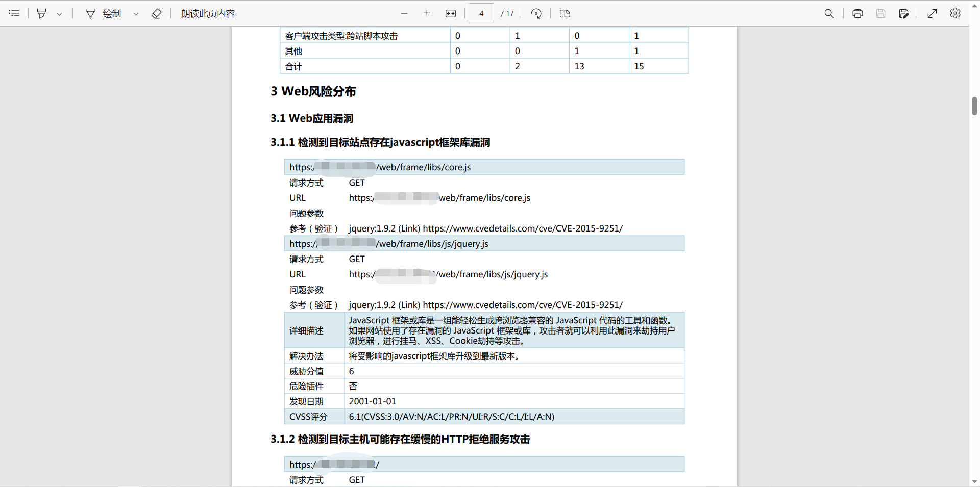The width and height of the screenshot is (980, 487).
Task: Open the table of contents panel
Action: tap(14, 13)
